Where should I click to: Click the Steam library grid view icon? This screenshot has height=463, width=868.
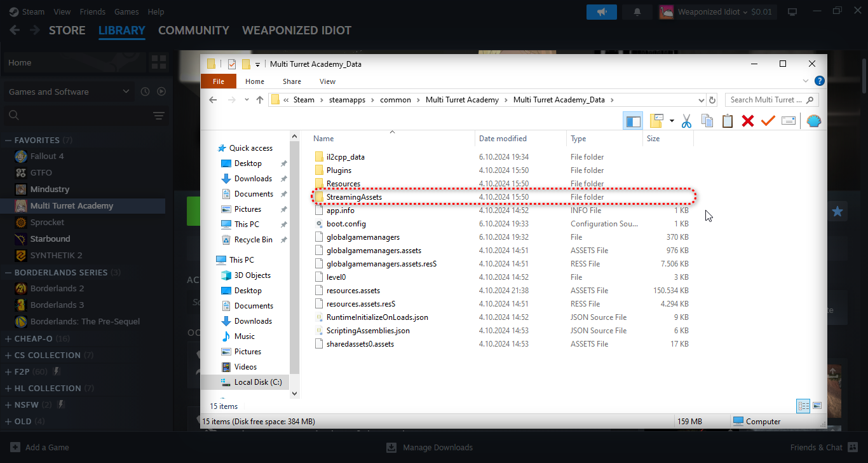(x=158, y=62)
